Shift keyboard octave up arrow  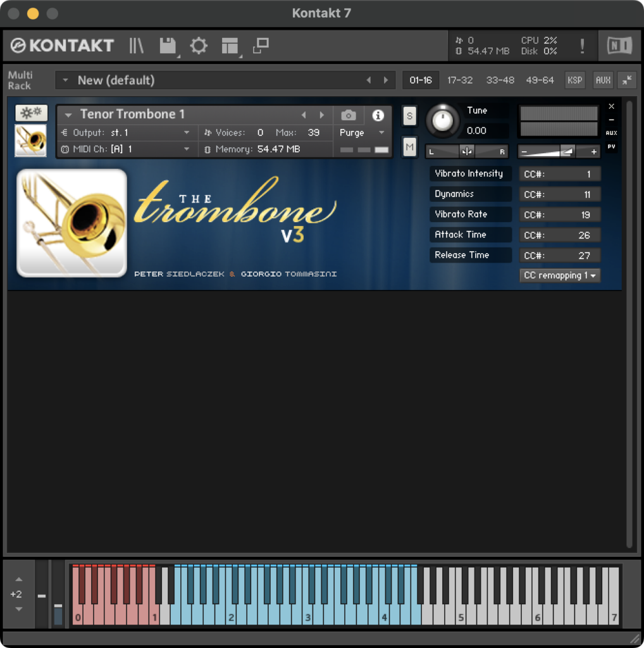pos(18,580)
